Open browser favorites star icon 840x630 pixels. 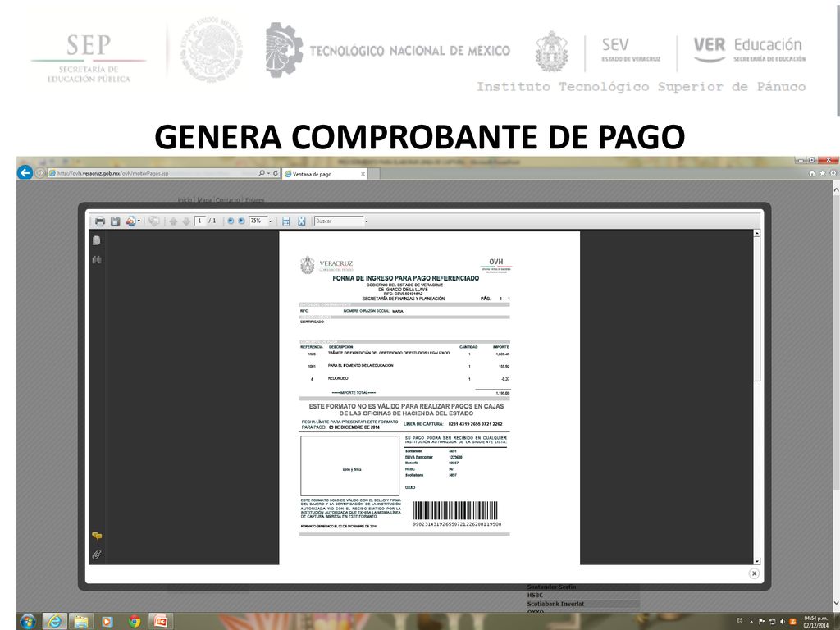click(822, 173)
